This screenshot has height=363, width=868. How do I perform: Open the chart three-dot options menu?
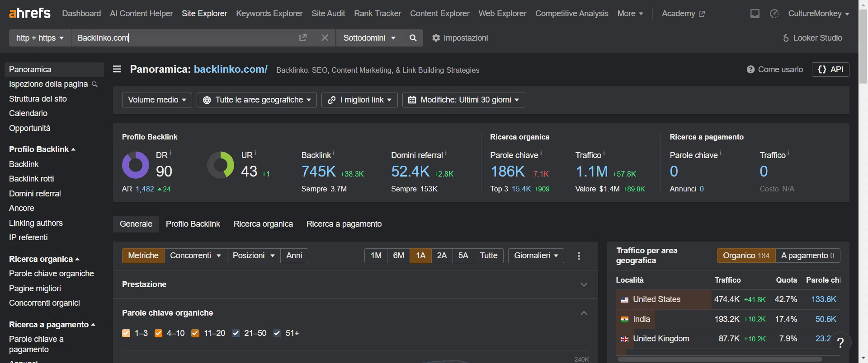579,256
